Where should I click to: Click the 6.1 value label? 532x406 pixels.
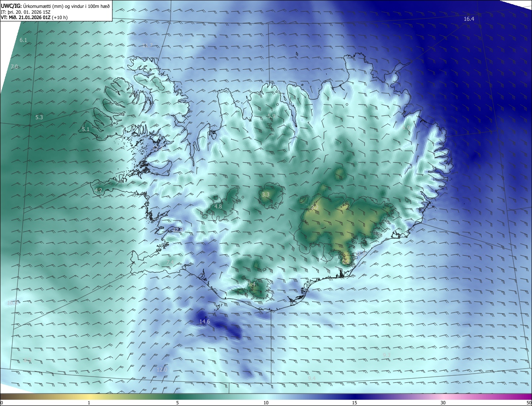[23, 40]
